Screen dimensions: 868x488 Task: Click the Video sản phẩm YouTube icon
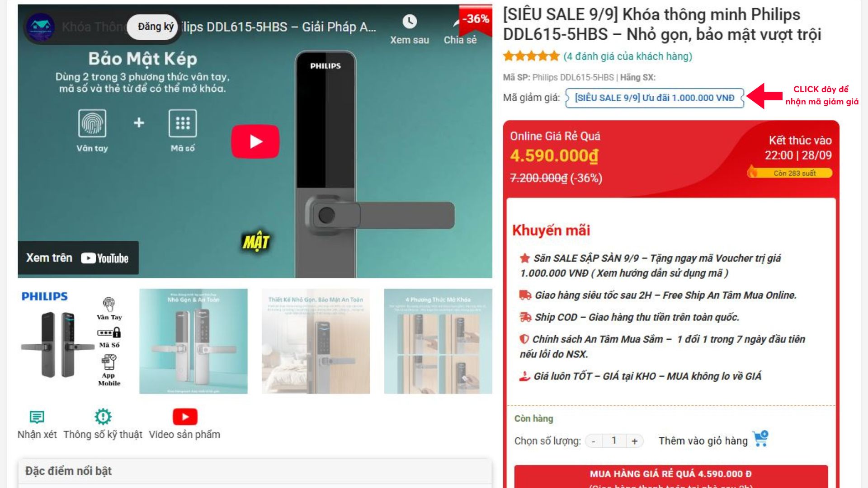click(x=185, y=417)
